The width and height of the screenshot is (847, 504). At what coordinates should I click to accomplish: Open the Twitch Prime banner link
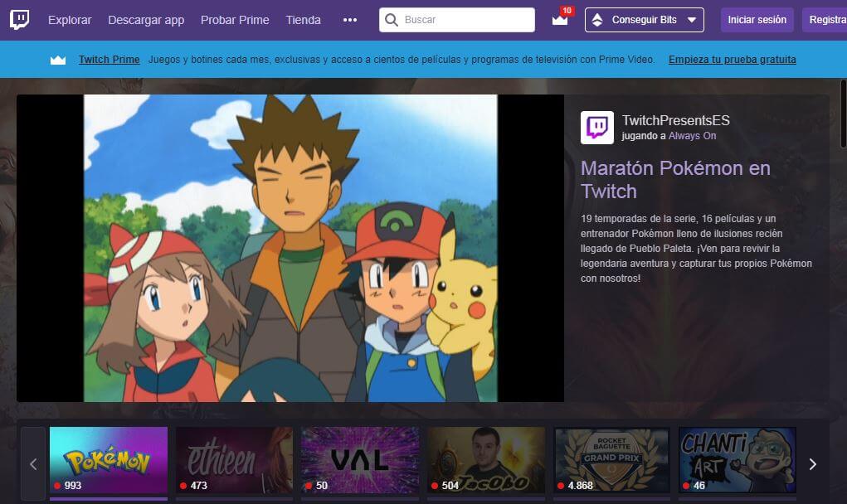pos(110,60)
